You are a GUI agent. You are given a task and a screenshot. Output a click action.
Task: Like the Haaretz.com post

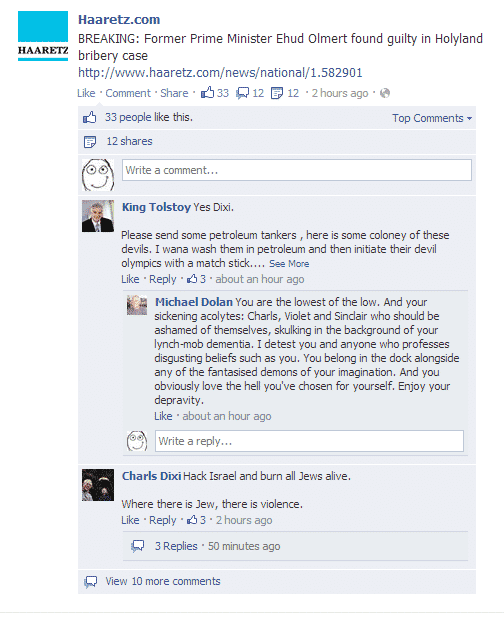[x=86, y=93]
